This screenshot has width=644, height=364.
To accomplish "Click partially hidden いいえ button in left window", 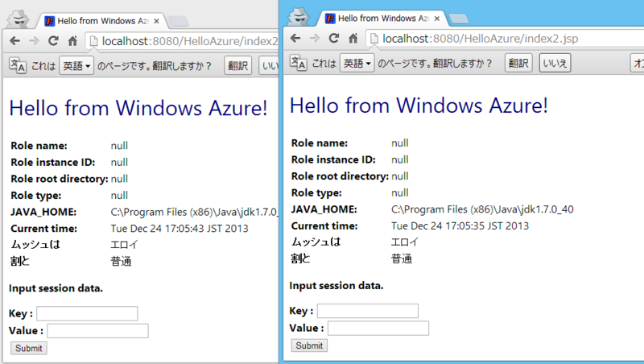I will (x=269, y=66).
